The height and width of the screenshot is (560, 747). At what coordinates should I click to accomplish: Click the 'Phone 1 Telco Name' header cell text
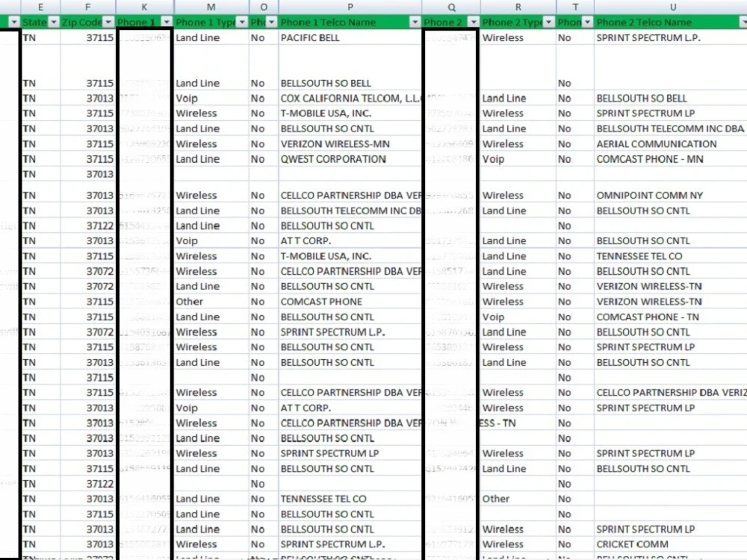(328, 22)
